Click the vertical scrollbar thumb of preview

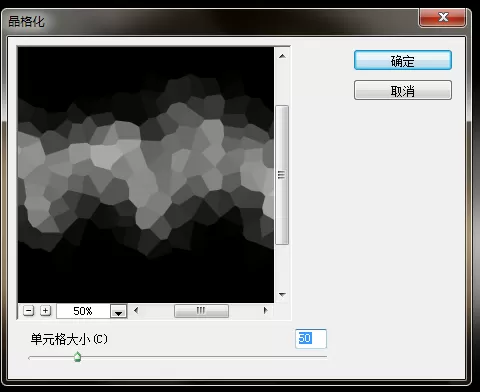pyautogui.click(x=282, y=175)
